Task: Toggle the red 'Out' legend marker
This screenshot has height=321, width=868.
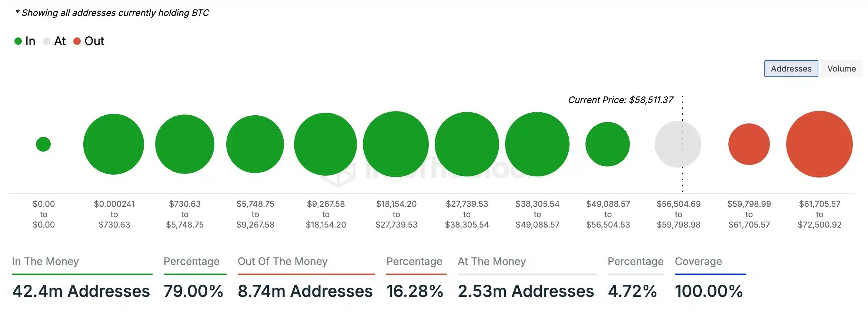Action: tap(77, 41)
